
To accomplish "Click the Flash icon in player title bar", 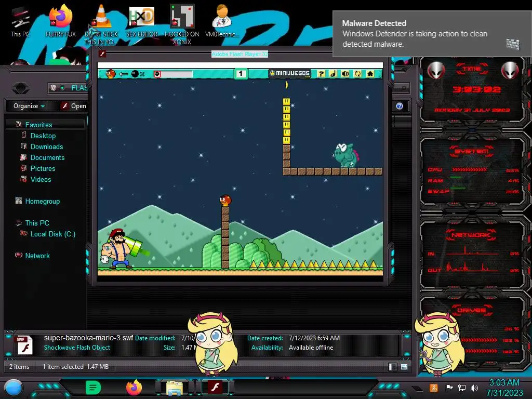I will click(102, 54).
